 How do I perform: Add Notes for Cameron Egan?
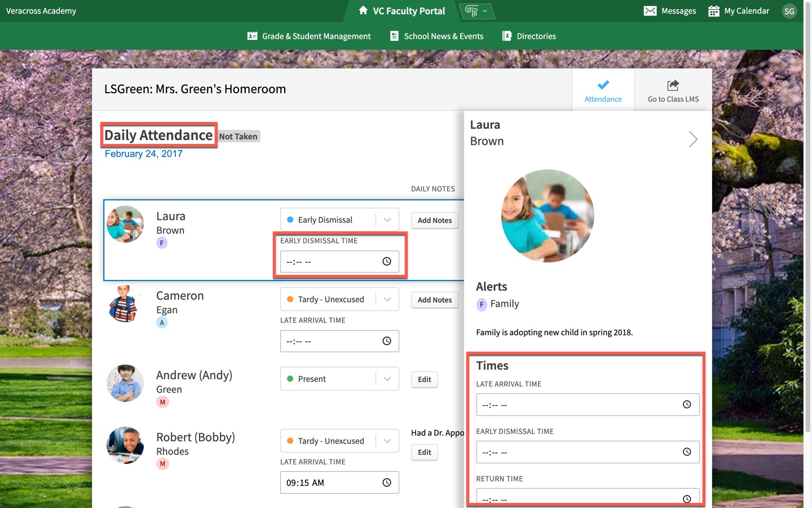[x=434, y=300]
